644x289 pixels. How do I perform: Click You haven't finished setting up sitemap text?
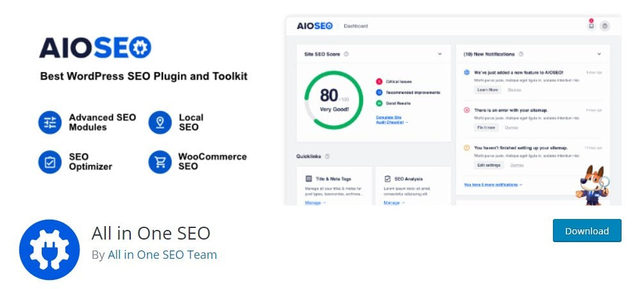click(521, 148)
